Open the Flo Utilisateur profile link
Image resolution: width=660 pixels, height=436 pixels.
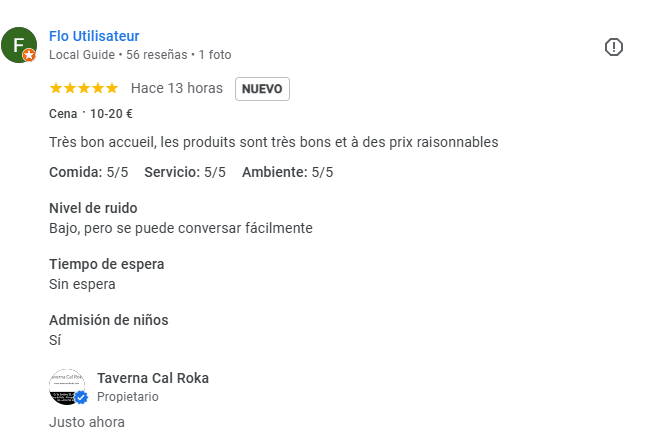point(94,36)
